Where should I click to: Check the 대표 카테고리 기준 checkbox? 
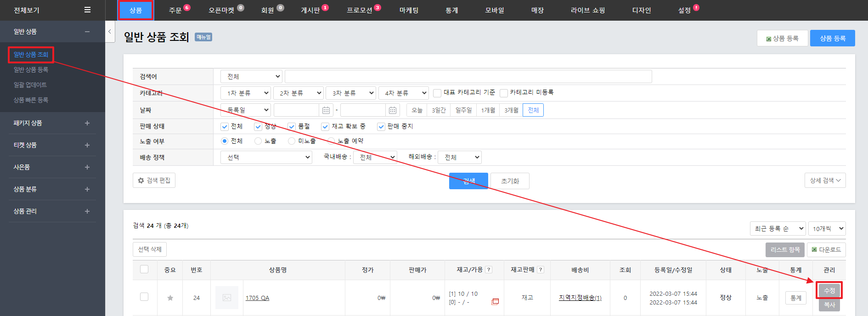coord(437,93)
